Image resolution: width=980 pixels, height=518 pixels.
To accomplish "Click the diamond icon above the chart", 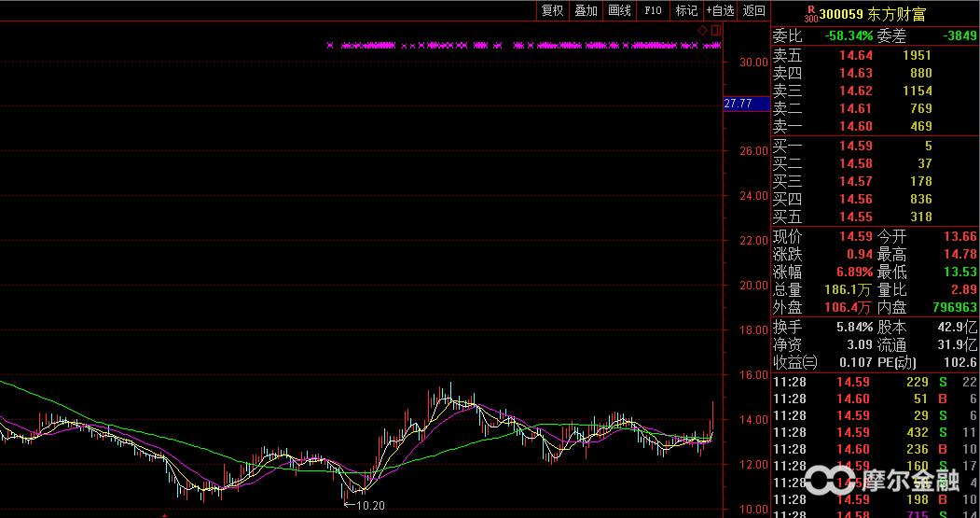I will [x=702, y=30].
